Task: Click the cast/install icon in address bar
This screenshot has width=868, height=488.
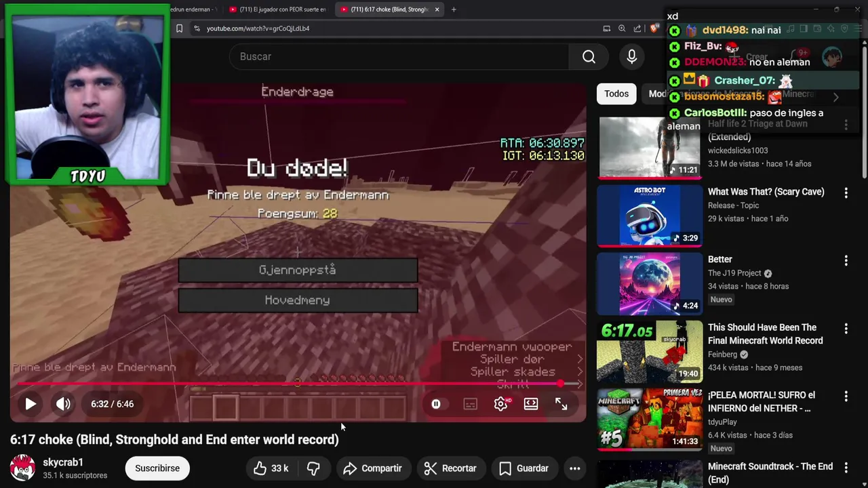Action: pos(606,28)
